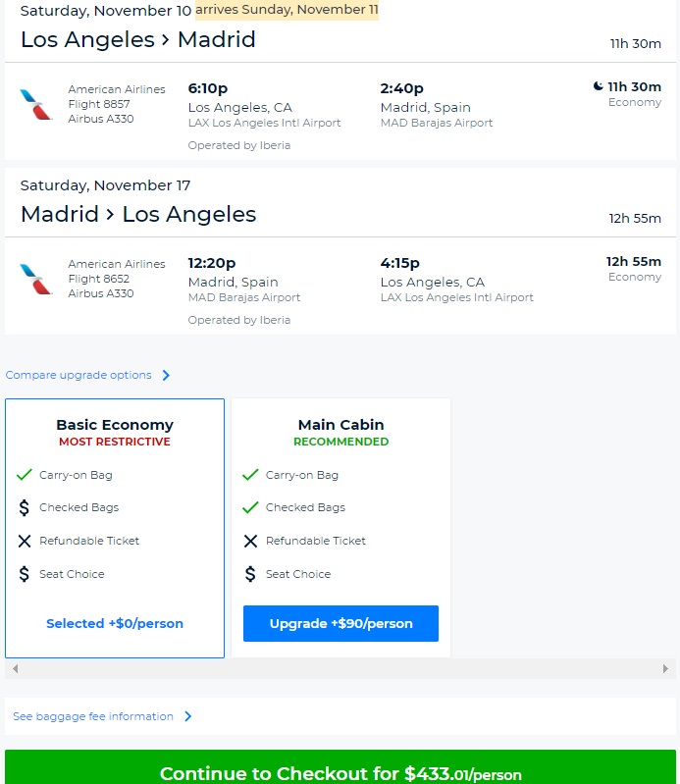680x784 pixels.
Task: Click Basic Economy Refundable Ticket X icon
Action: coord(25,541)
